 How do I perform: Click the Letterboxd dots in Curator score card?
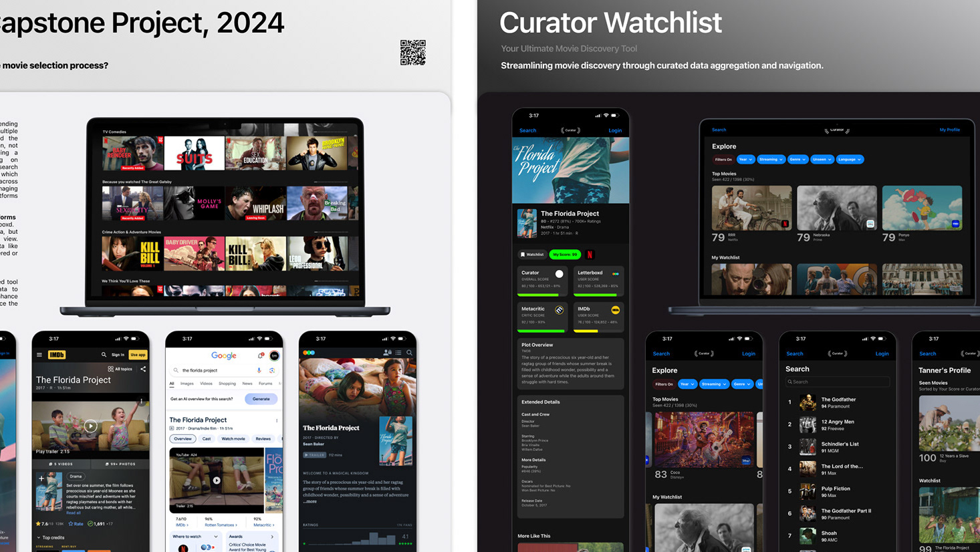pos(615,274)
